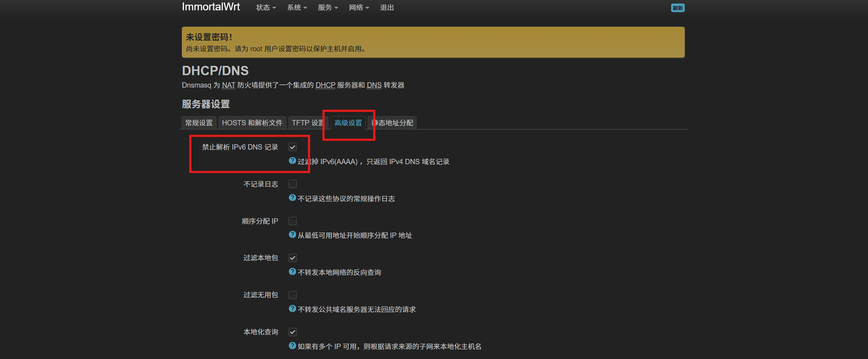Switch to the 常规设置 tab

point(199,123)
